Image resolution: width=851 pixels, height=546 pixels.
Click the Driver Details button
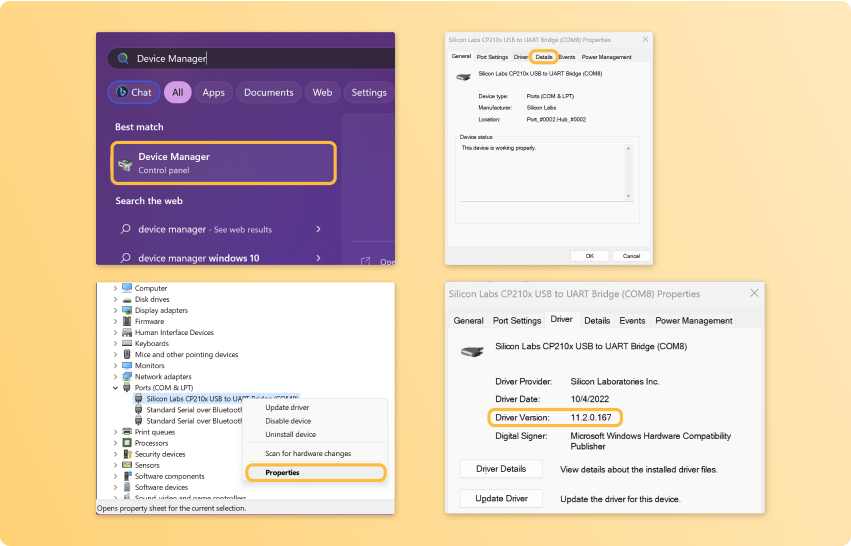[501, 469]
